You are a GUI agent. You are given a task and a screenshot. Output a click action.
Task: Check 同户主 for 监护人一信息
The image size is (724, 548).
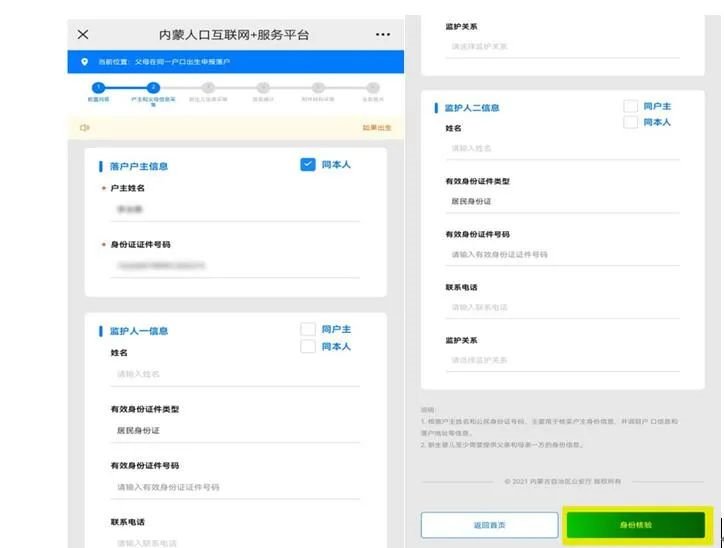308,329
